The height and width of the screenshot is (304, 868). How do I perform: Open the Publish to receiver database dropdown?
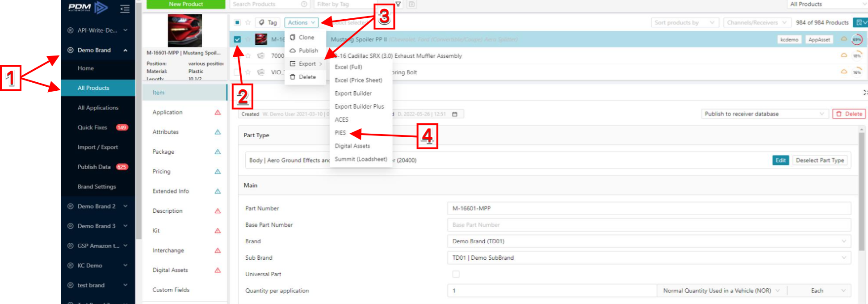pos(765,114)
